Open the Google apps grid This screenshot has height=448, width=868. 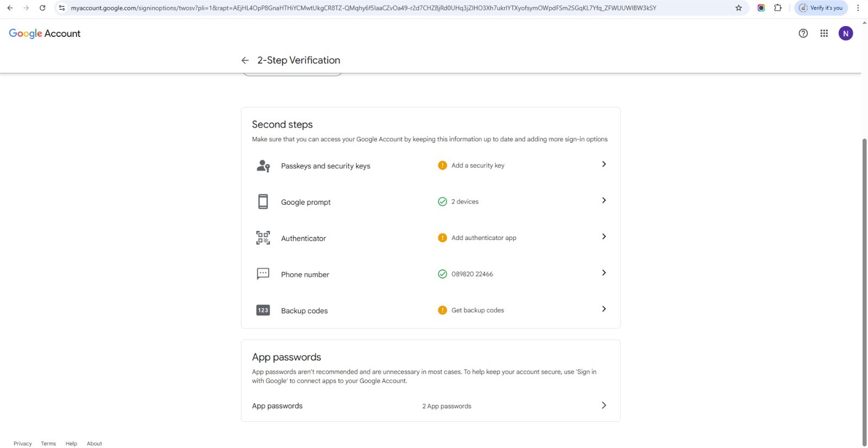(824, 34)
